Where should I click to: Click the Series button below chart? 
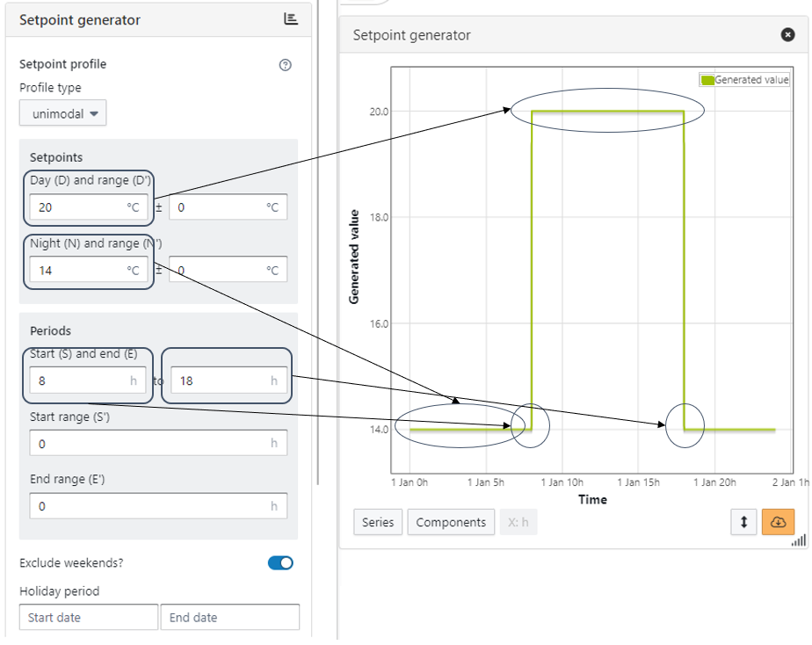378,522
